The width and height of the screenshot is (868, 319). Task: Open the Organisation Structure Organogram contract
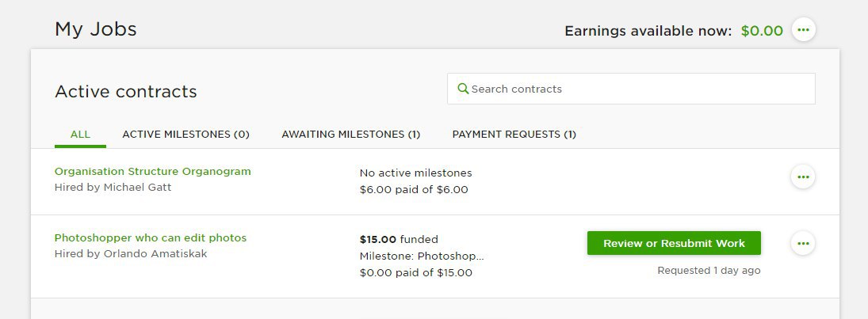153,172
